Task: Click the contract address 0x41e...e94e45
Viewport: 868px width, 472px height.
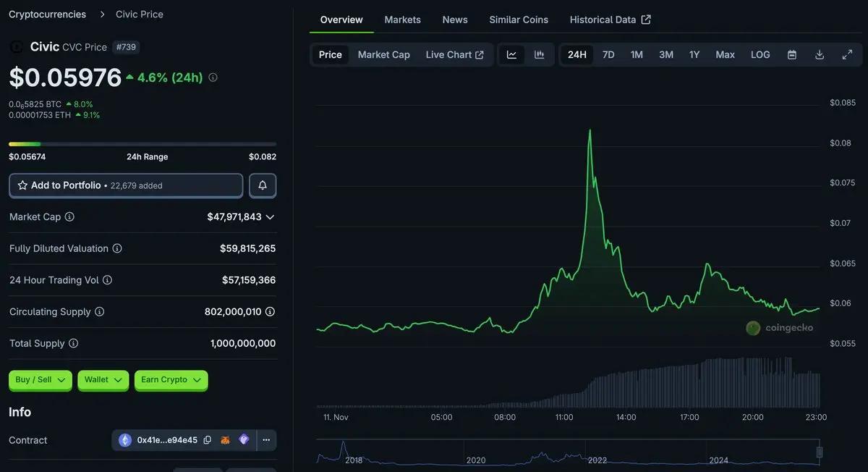Action: pos(167,440)
